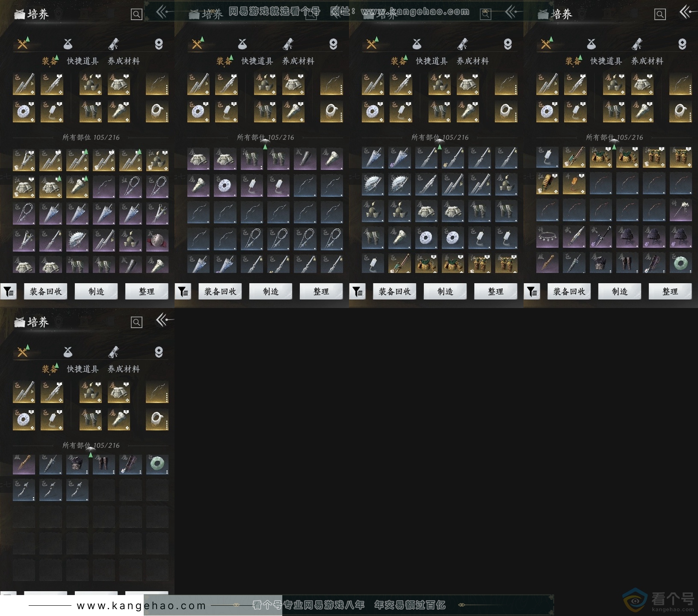Open the filter funnel in the fourth panel
The width and height of the screenshot is (698, 616).
[x=532, y=292]
